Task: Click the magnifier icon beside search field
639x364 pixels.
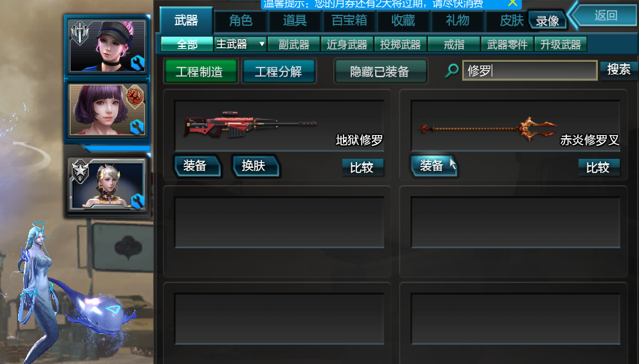Action: (x=452, y=71)
